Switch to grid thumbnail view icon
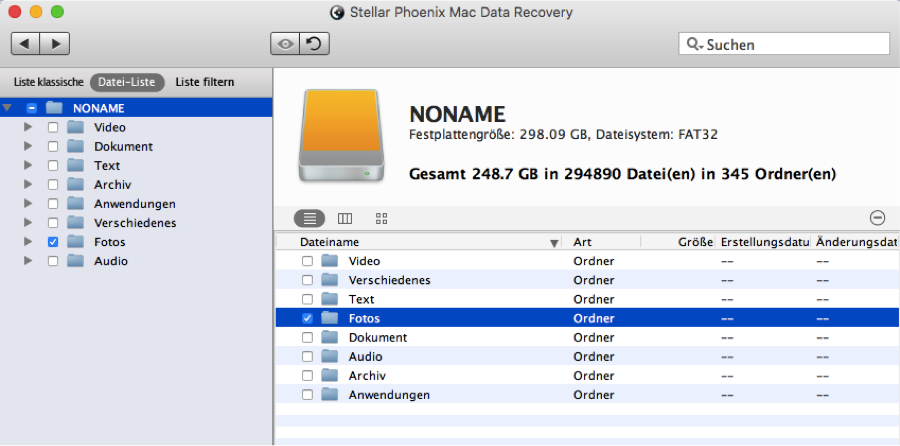The image size is (900, 446). (382, 218)
